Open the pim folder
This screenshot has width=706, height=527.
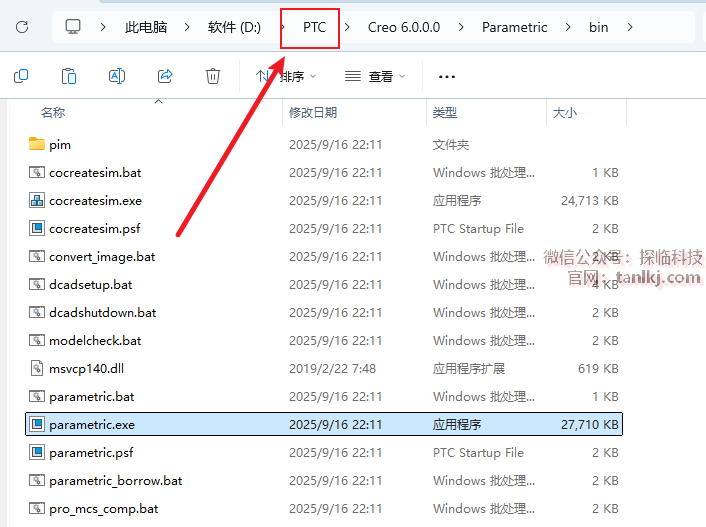click(x=60, y=145)
